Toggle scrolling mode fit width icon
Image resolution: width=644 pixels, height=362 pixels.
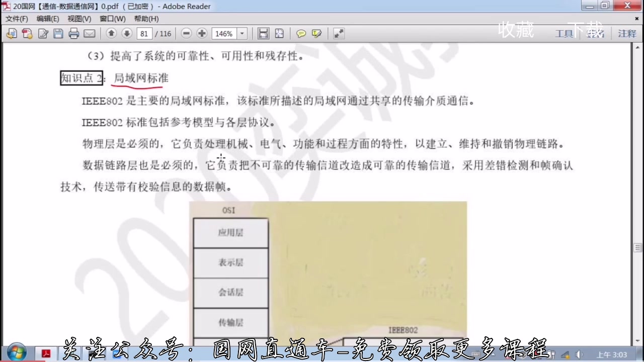pyautogui.click(x=263, y=34)
